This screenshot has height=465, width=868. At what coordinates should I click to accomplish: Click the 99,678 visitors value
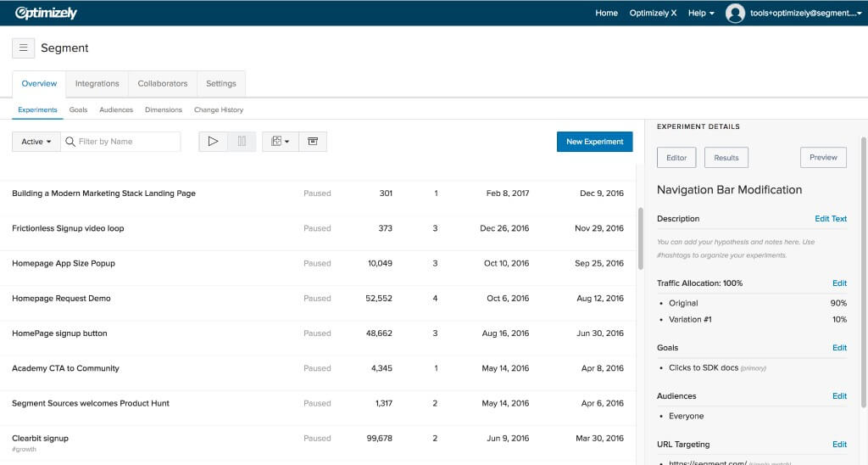point(379,439)
